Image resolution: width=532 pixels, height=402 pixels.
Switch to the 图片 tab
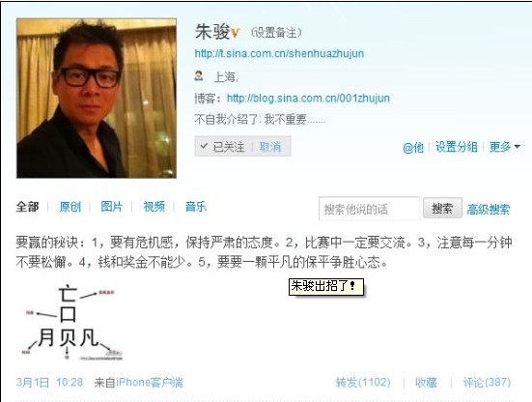click(112, 207)
